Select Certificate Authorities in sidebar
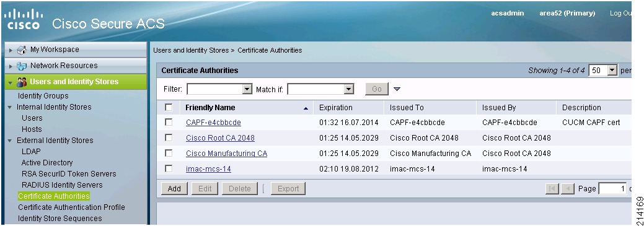644x226 pixels. [x=54, y=196]
